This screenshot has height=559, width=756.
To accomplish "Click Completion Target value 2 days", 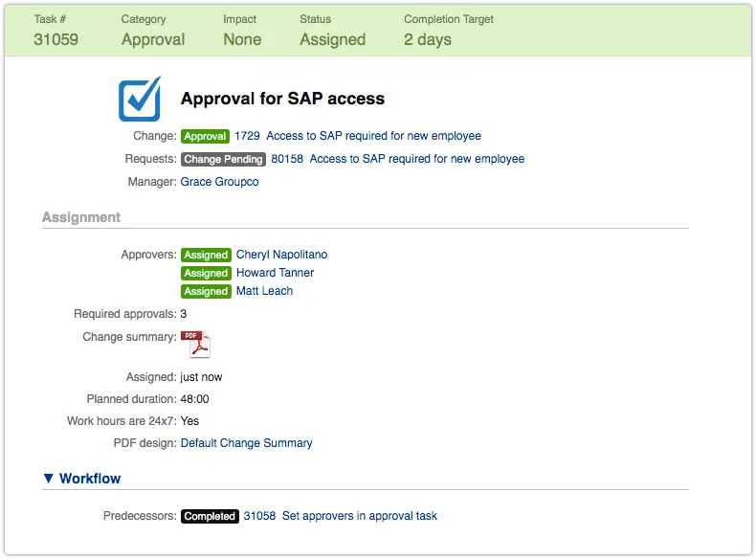I will [x=428, y=39].
